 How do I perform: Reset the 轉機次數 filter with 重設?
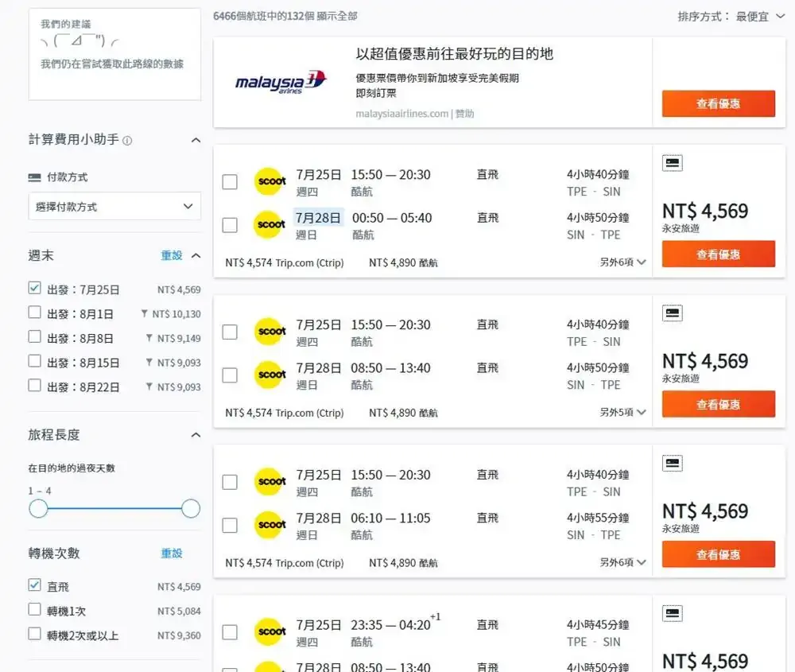(x=172, y=554)
